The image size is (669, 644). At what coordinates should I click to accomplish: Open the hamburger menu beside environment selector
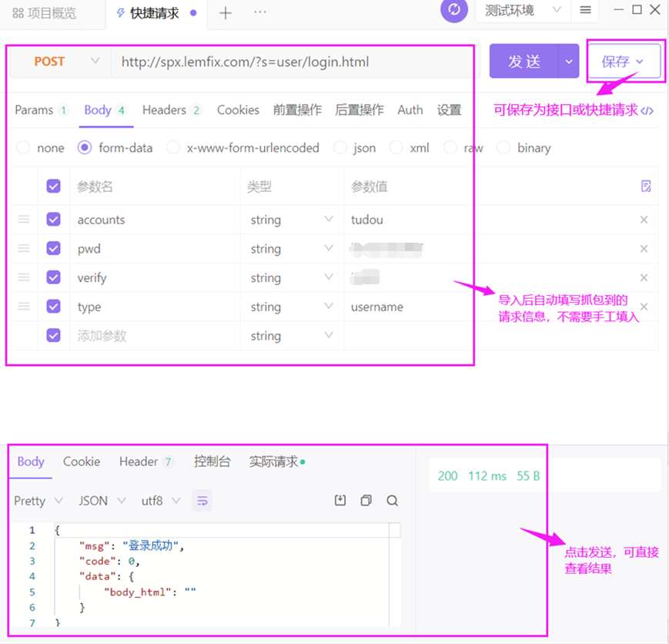585,11
